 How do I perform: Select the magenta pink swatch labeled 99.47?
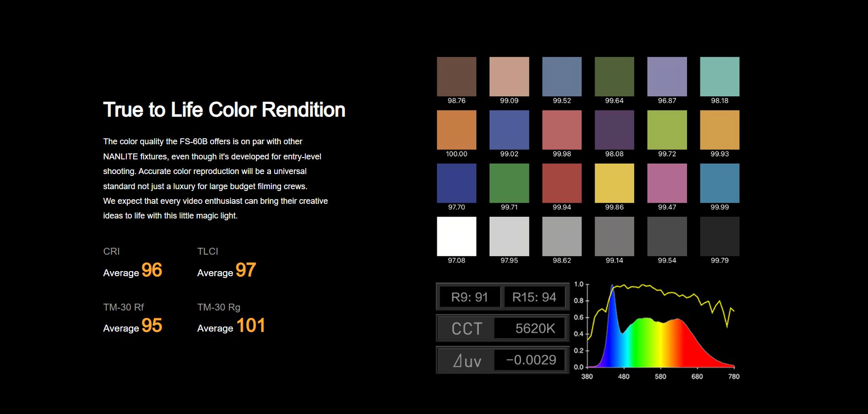(667, 183)
